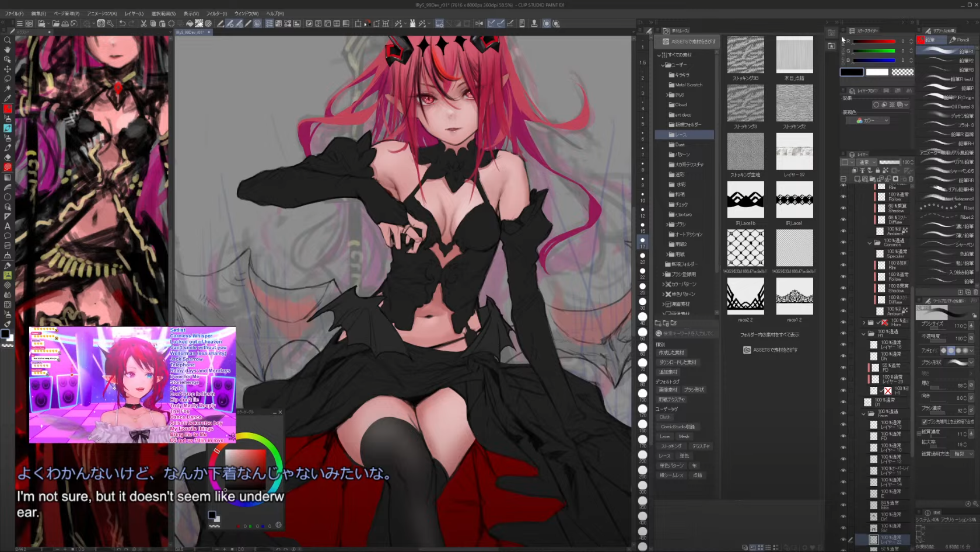This screenshot has width=980, height=552.
Task: Toggle visibility of the 68% Diffuse layer
Action: 843,219
